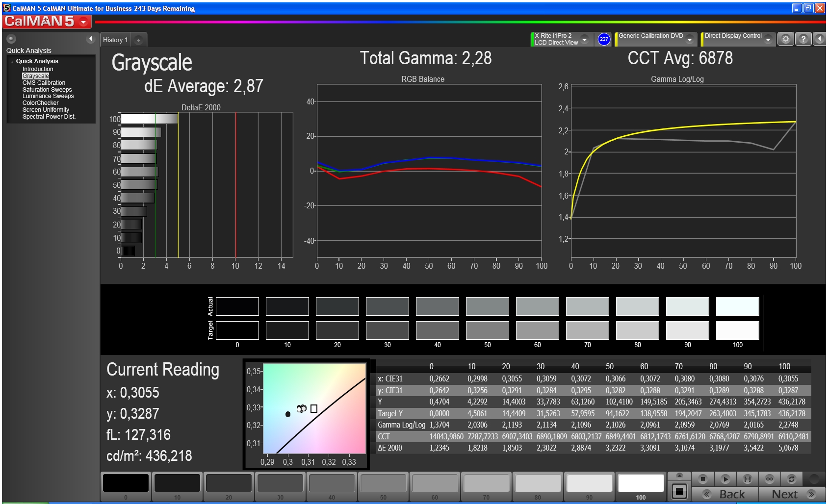Collapse the left workflow sidebar arrow
This screenshot has height=504, width=828.
(90, 39)
